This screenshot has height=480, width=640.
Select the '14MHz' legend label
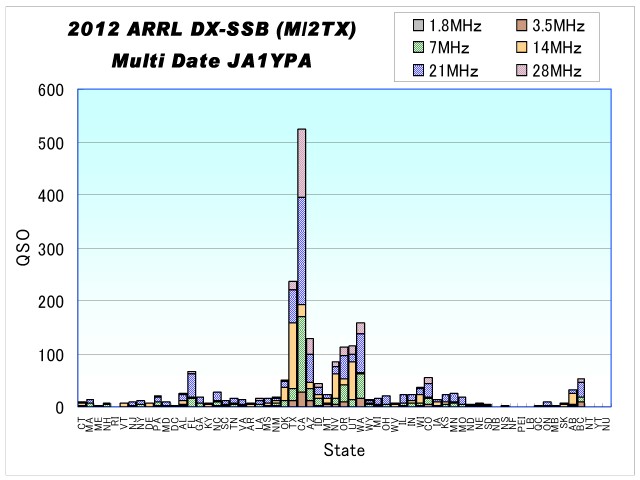pos(557,48)
